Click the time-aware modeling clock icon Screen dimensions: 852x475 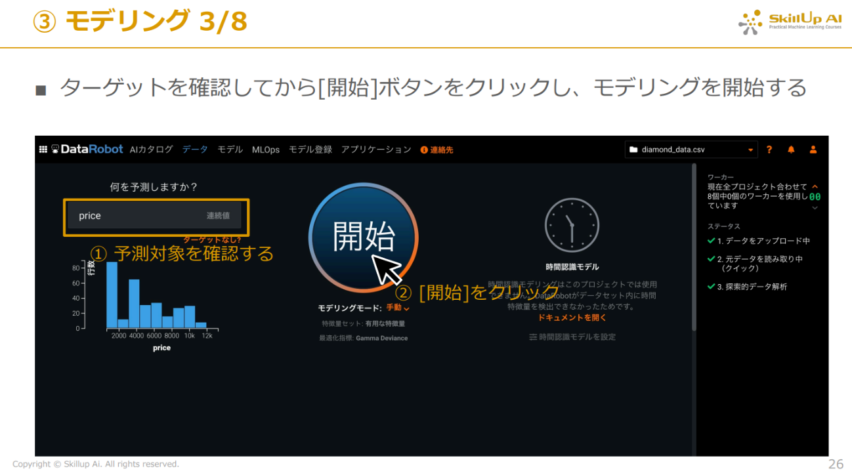pos(572,225)
